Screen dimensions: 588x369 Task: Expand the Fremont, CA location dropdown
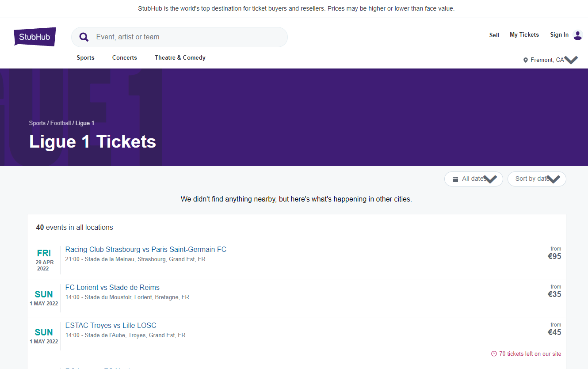pyautogui.click(x=550, y=60)
